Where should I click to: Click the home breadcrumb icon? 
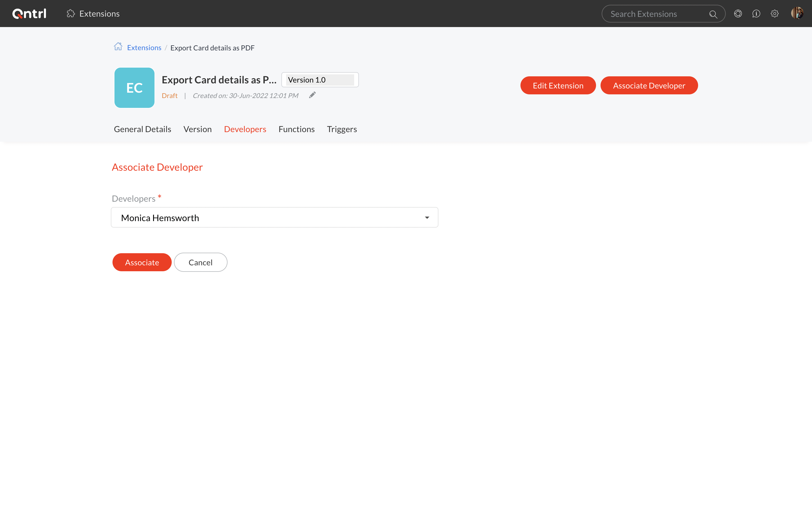coord(118,46)
